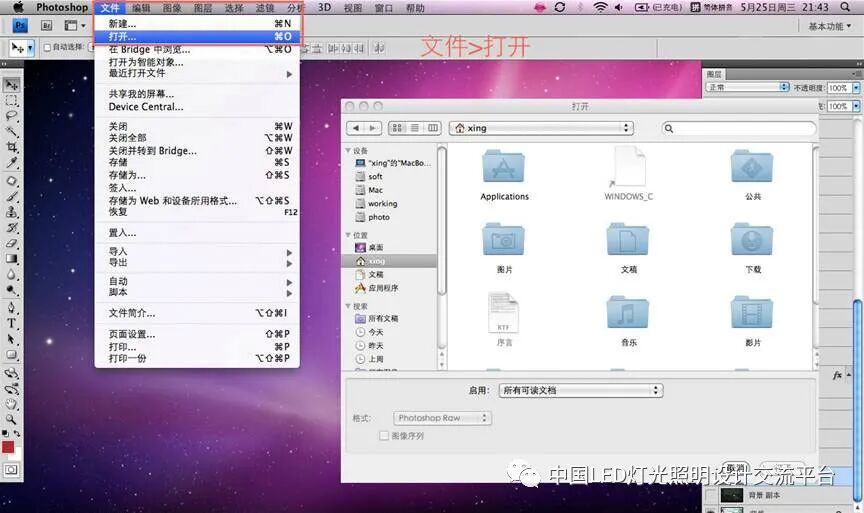Viewport: 864px width, 513px height.
Task: Click the volume icon in menu bar
Action: [619, 7]
